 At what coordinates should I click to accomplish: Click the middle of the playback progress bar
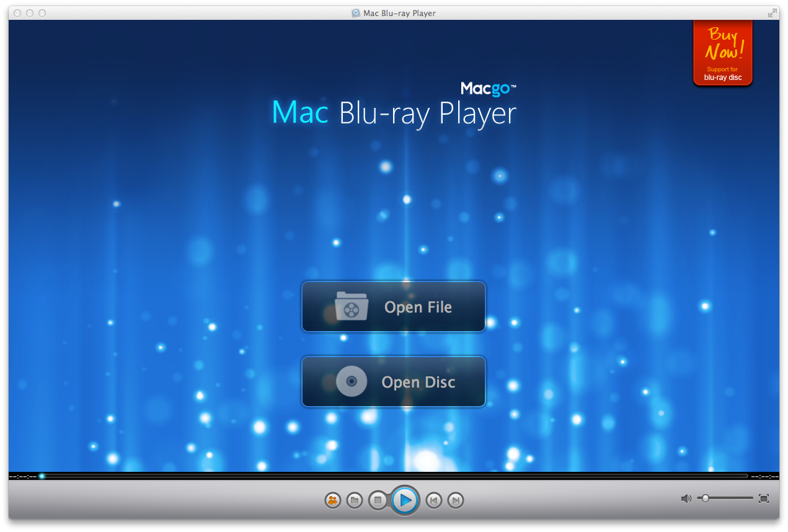[x=394, y=476]
